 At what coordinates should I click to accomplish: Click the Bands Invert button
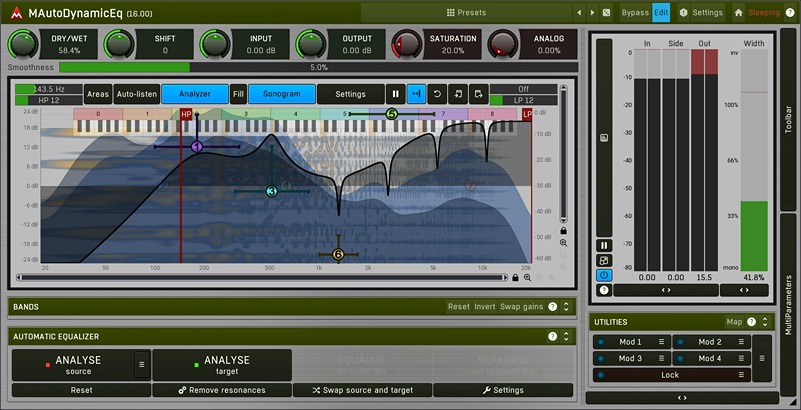coord(485,306)
